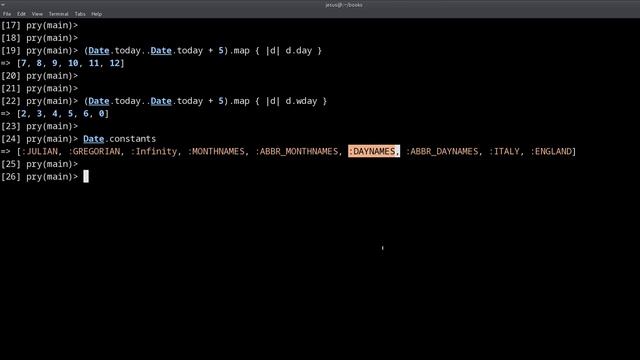Click the :ABBR_MONTHNAMES constant
Image resolution: width=640 pixels, height=360 pixels.
click(297, 151)
